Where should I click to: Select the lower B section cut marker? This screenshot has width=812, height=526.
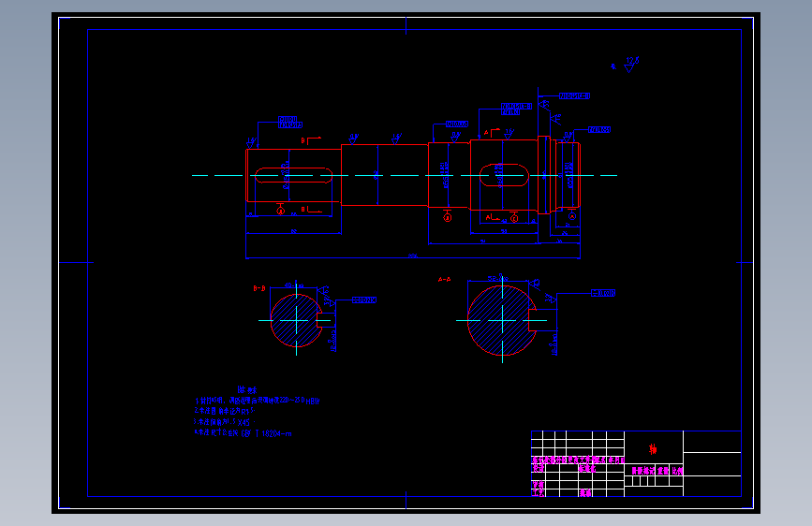click(311, 209)
